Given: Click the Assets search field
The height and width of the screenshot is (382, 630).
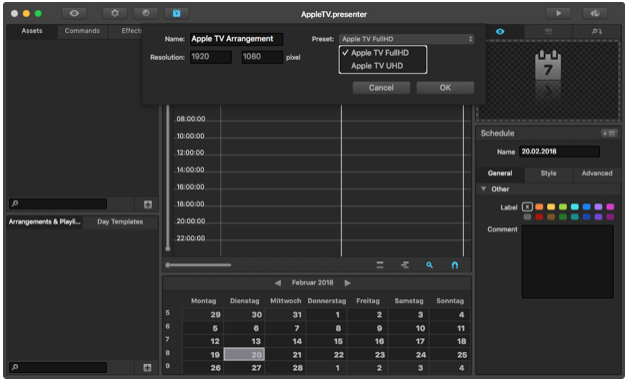Looking at the screenshot, I should click(58, 204).
